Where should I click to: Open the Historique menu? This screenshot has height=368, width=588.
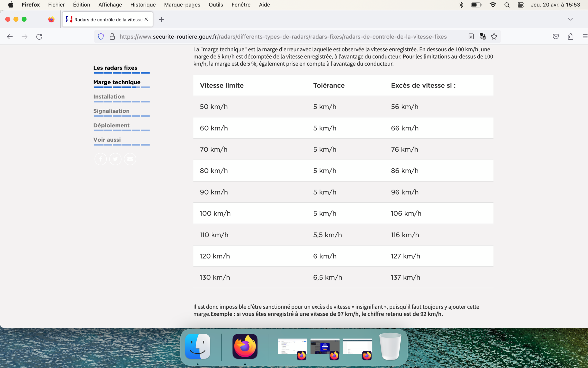click(143, 5)
